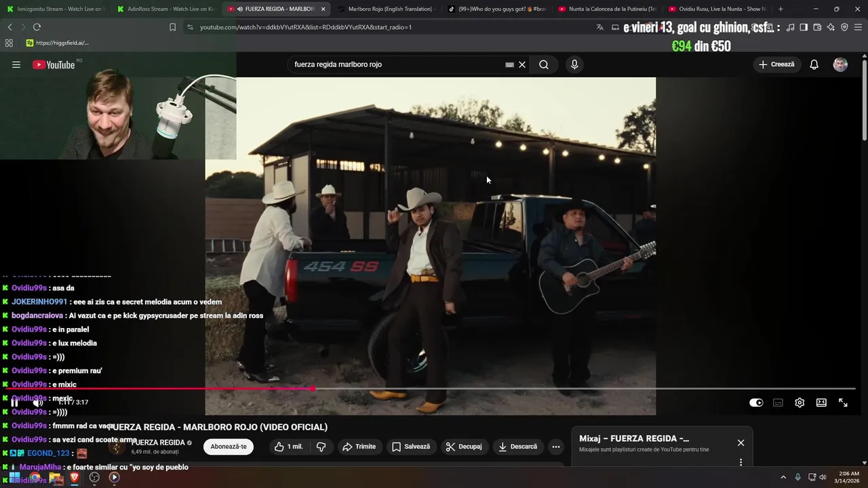The image size is (868, 488).
Task: Open Chrome from the taskbar
Action: [34, 477]
